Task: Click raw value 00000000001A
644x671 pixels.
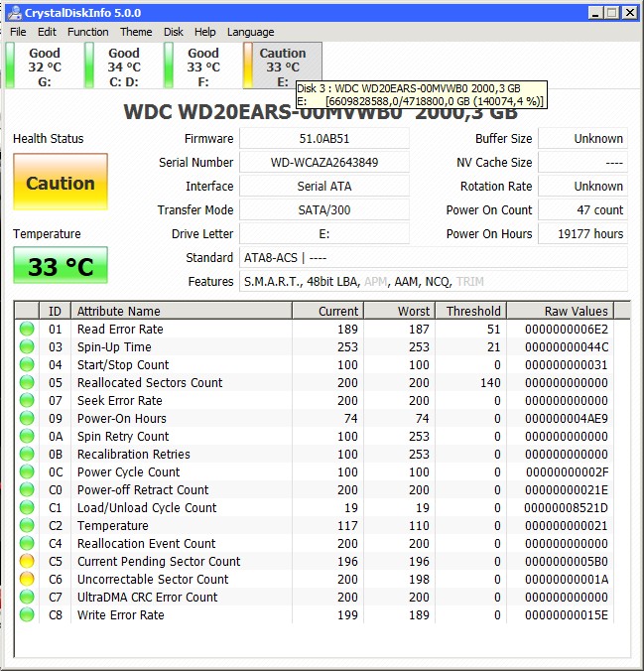Action: [x=567, y=579]
